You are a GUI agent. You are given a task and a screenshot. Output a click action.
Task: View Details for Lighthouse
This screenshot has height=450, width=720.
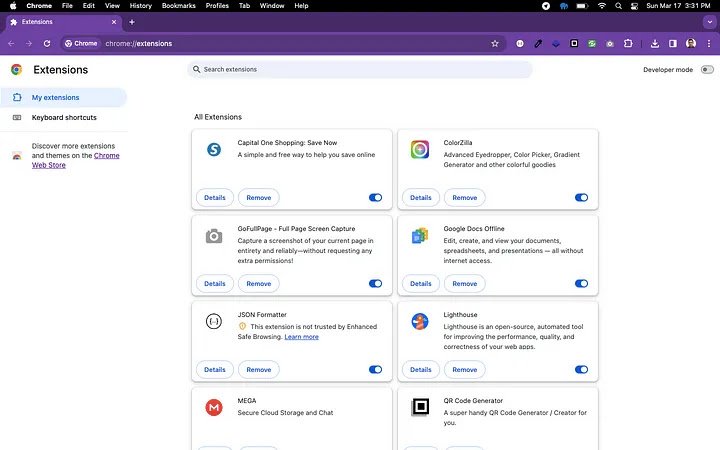pos(421,369)
